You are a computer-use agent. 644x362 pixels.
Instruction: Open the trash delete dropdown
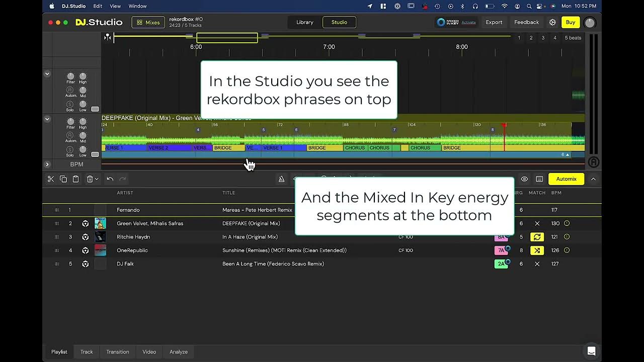click(92, 179)
